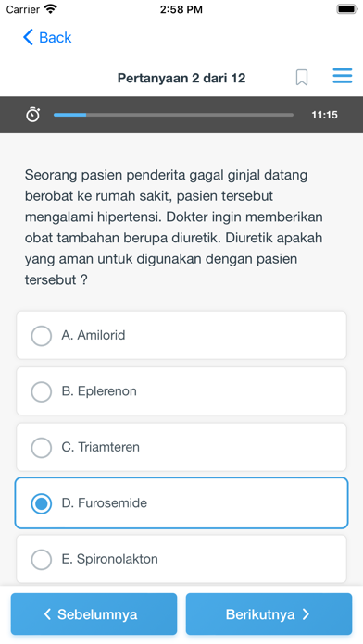Select radio button for B. Eplerenon
This screenshot has width=363, height=644.
pos(41,391)
